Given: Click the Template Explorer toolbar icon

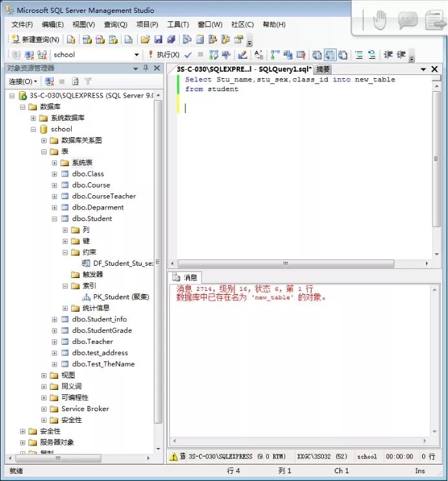Looking at the screenshot, I should tap(226, 39).
